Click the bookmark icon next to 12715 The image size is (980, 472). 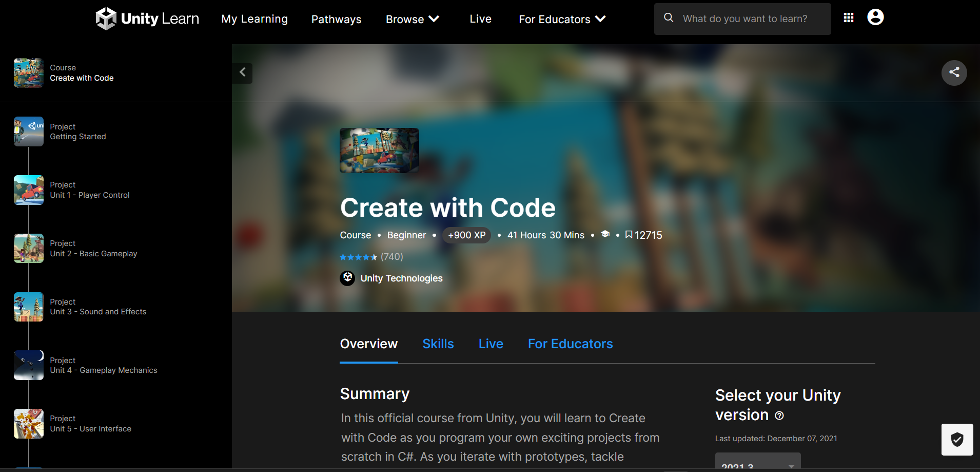click(x=629, y=235)
